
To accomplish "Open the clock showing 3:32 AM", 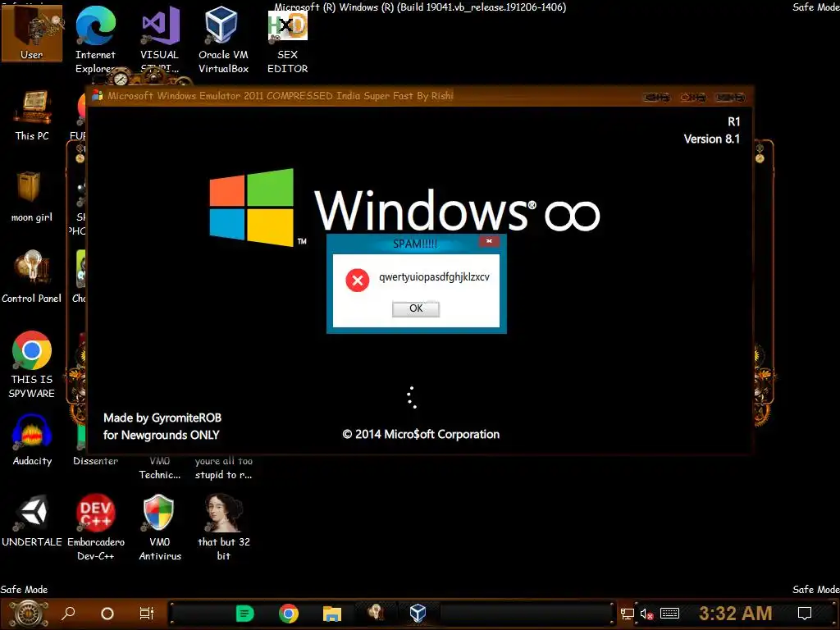I will coord(736,613).
